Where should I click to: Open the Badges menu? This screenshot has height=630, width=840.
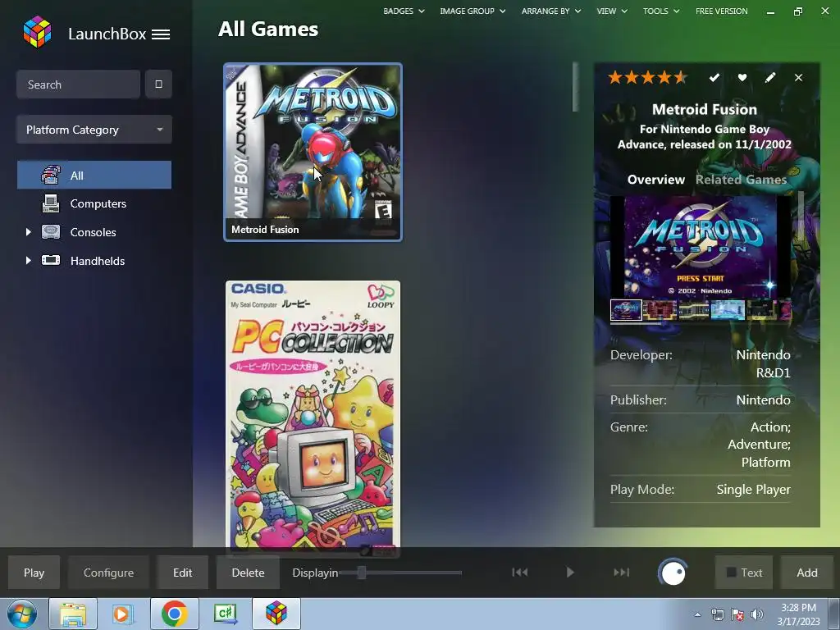(404, 11)
